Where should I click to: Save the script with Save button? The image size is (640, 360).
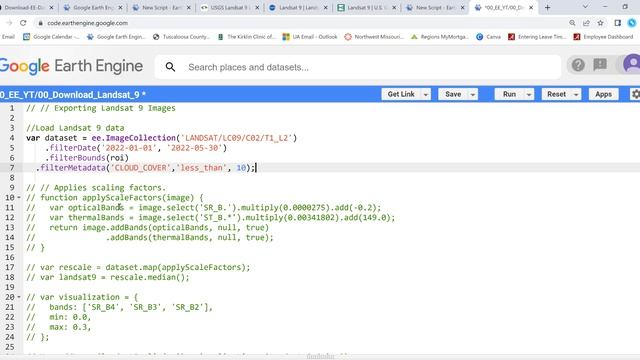coord(453,94)
